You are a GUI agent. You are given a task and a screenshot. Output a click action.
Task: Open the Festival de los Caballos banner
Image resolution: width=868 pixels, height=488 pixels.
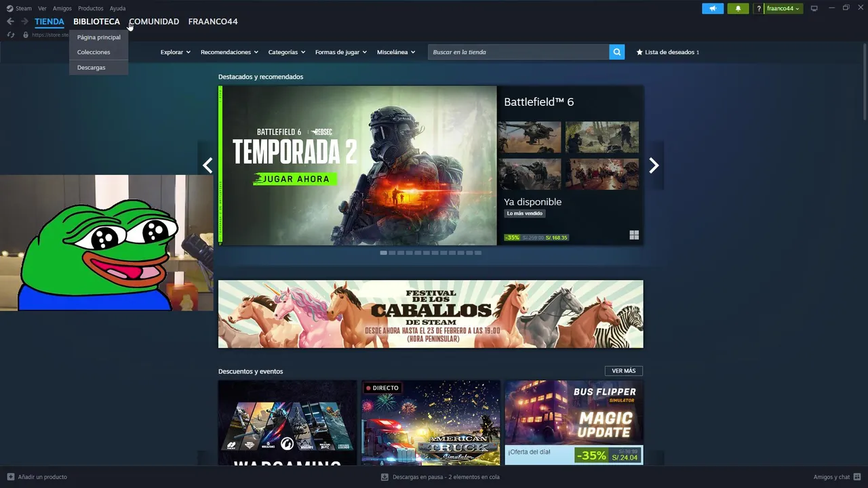[431, 314]
